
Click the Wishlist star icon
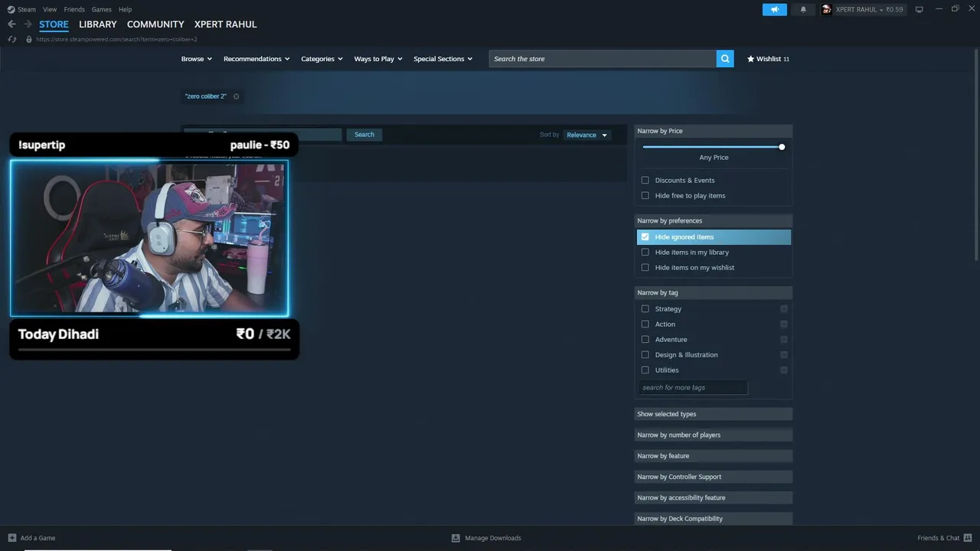click(x=750, y=59)
